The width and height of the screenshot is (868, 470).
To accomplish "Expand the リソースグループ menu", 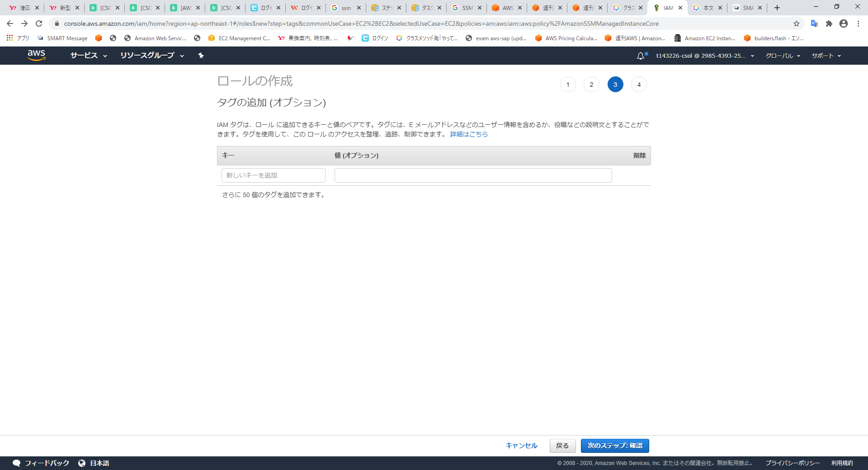I will [152, 56].
